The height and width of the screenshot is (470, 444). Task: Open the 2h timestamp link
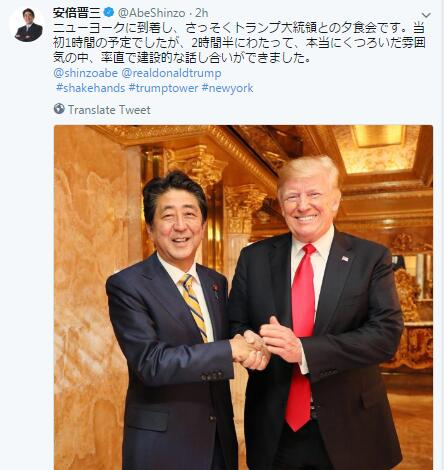click(202, 13)
